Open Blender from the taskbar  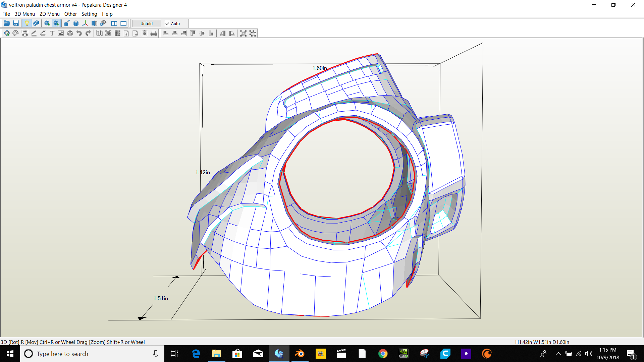coord(300,354)
